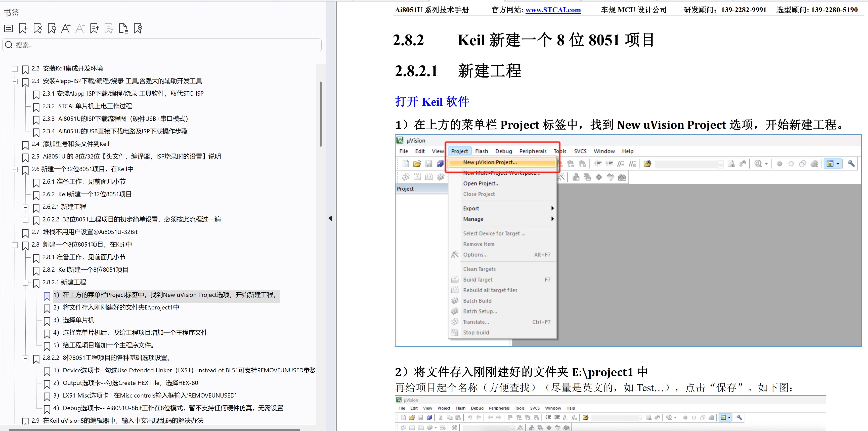
Task: Click the delete bookmark icon
Action: click(37, 29)
